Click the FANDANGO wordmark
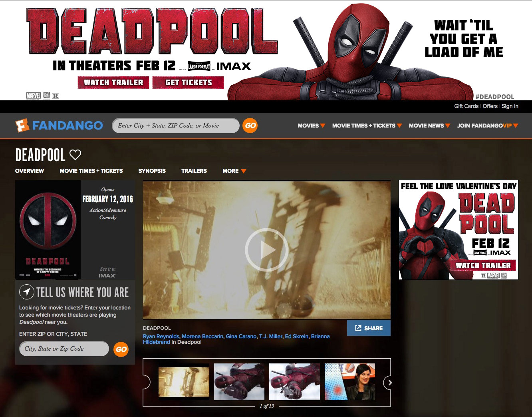 point(67,126)
